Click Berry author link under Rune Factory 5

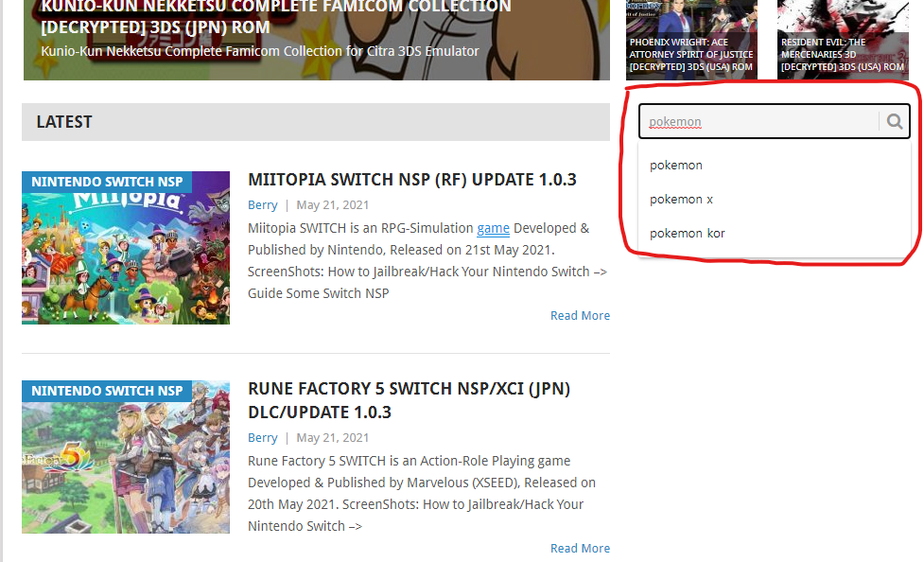point(262,438)
